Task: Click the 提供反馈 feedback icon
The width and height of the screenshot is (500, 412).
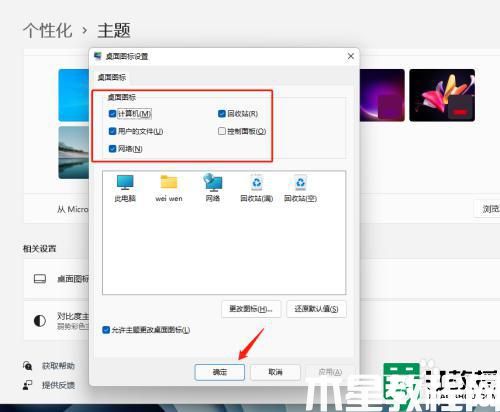Action: tap(27, 385)
